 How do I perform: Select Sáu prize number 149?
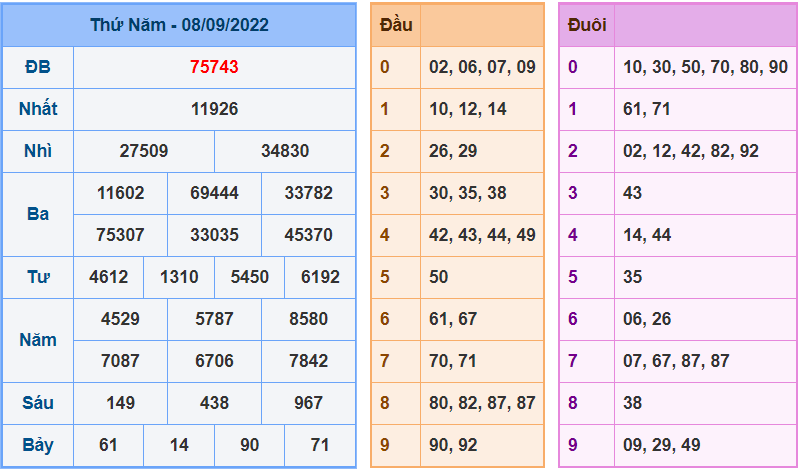pyautogui.click(x=120, y=403)
